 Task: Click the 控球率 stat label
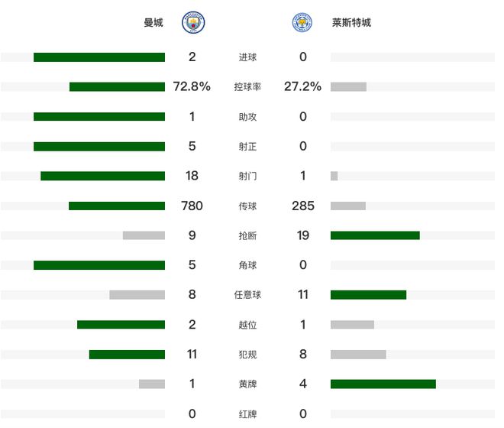tap(247, 87)
